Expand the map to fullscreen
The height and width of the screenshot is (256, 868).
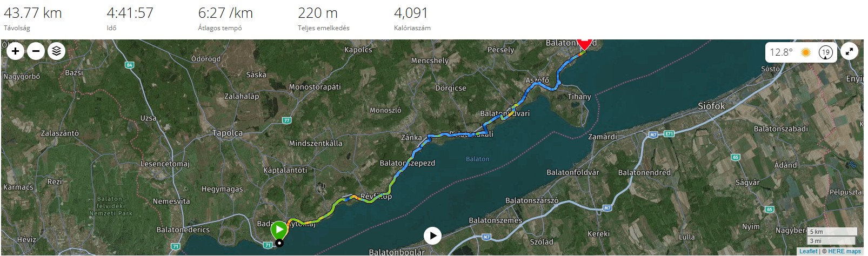(x=850, y=52)
